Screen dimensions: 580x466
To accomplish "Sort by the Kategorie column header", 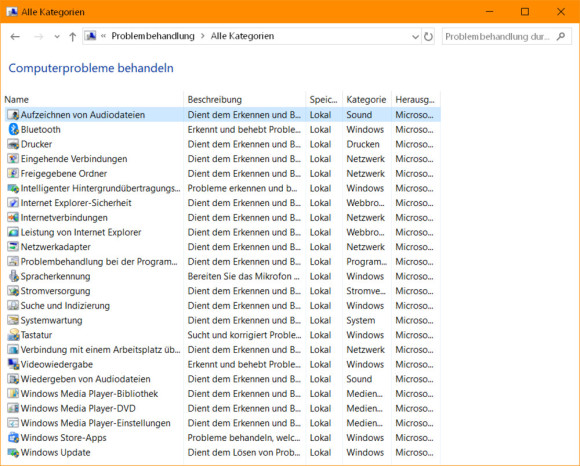I will [367, 99].
